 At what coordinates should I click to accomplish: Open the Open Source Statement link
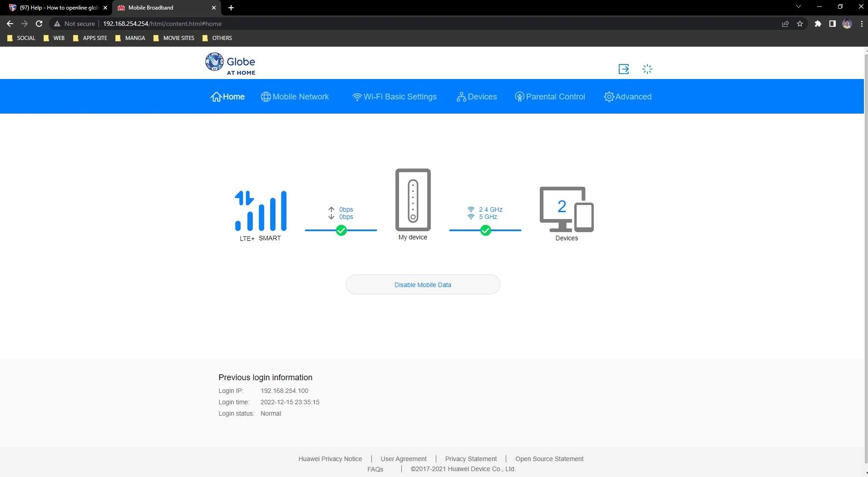click(x=549, y=459)
